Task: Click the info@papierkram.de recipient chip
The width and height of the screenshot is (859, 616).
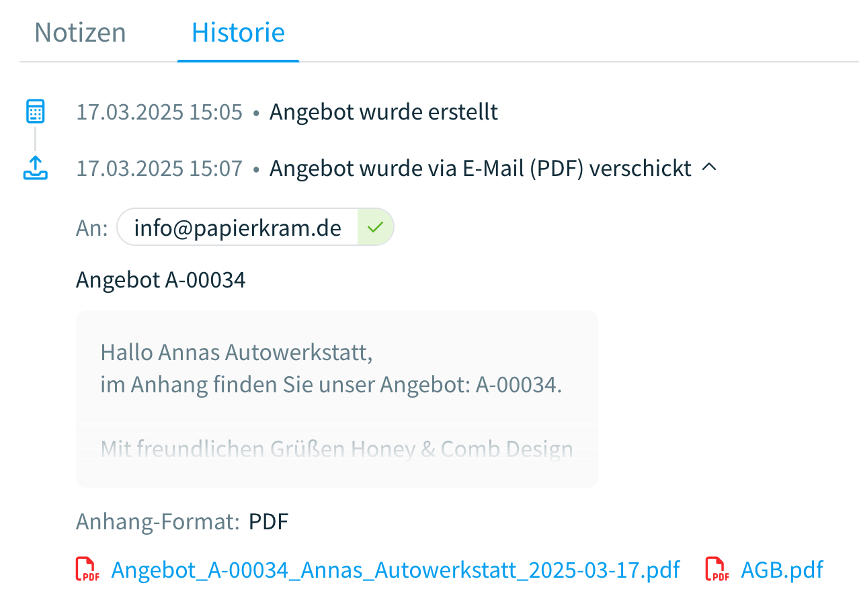Action: [255, 227]
